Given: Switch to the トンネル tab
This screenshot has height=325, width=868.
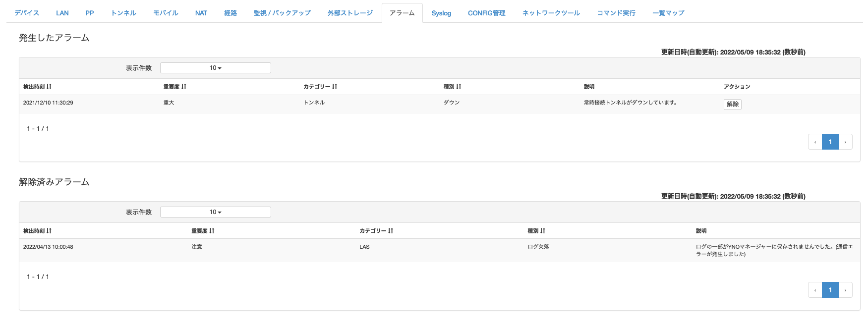Looking at the screenshot, I should (x=123, y=13).
